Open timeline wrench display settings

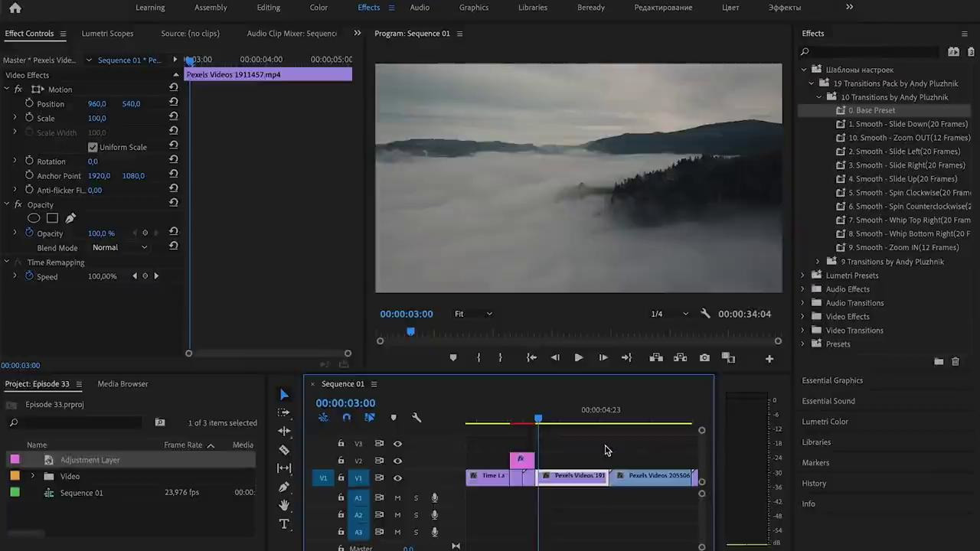tap(416, 418)
